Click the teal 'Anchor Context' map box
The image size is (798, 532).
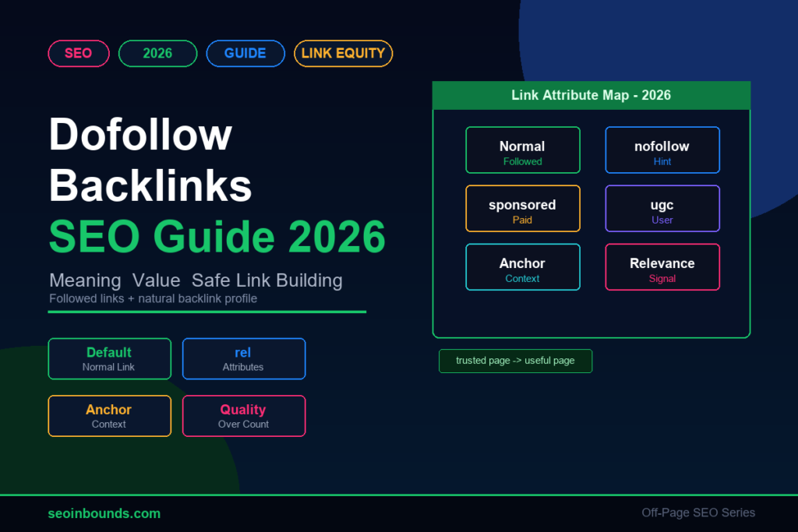coord(523,267)
